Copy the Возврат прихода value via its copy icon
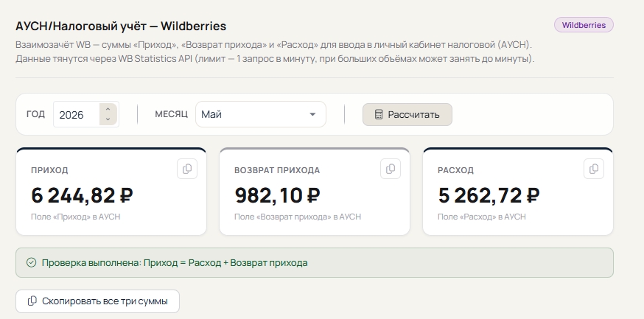The height and width of the screenshot is (319, 644). pos(391,169)
